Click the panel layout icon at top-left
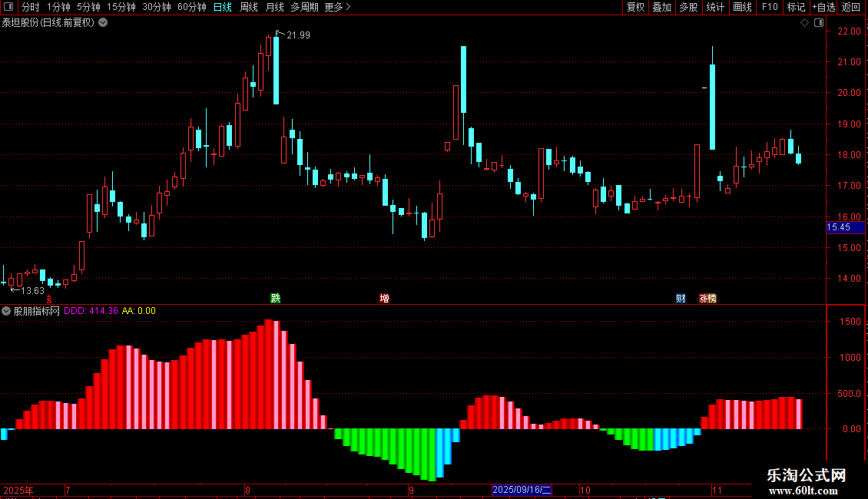The width and height of the screenshot is (868, 499). pos(8,7)
